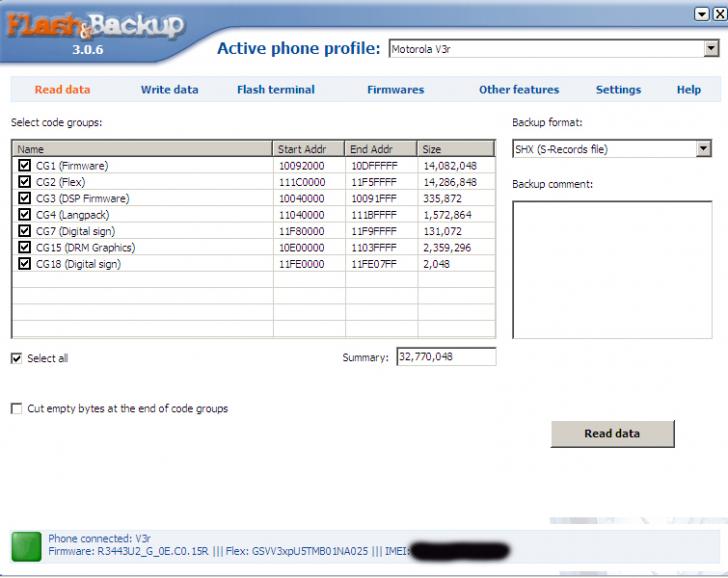Click the Flash&Backup logo

click(x=95, y=26)
